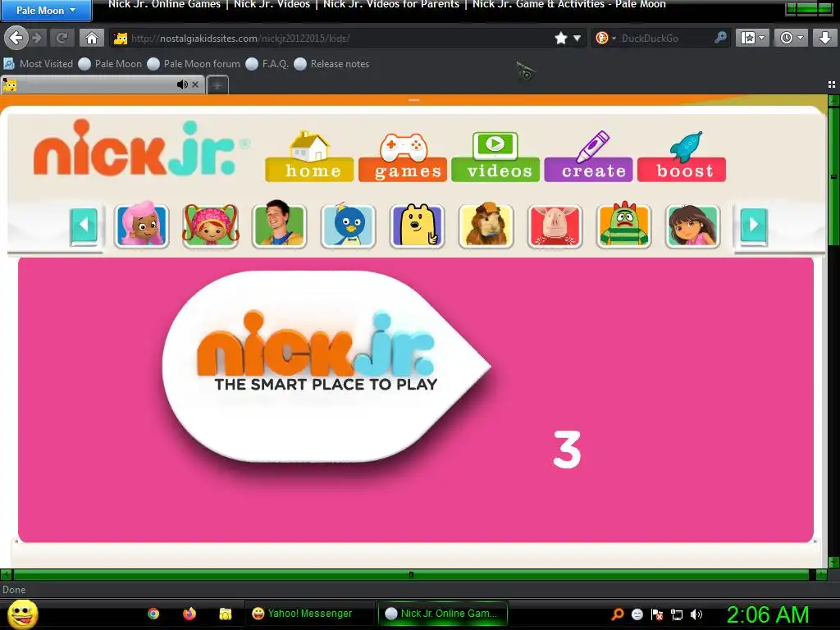This screenshot has height=630, width=840.
Task: Click the green horizontal scrollbar
Action: point(412,575)
